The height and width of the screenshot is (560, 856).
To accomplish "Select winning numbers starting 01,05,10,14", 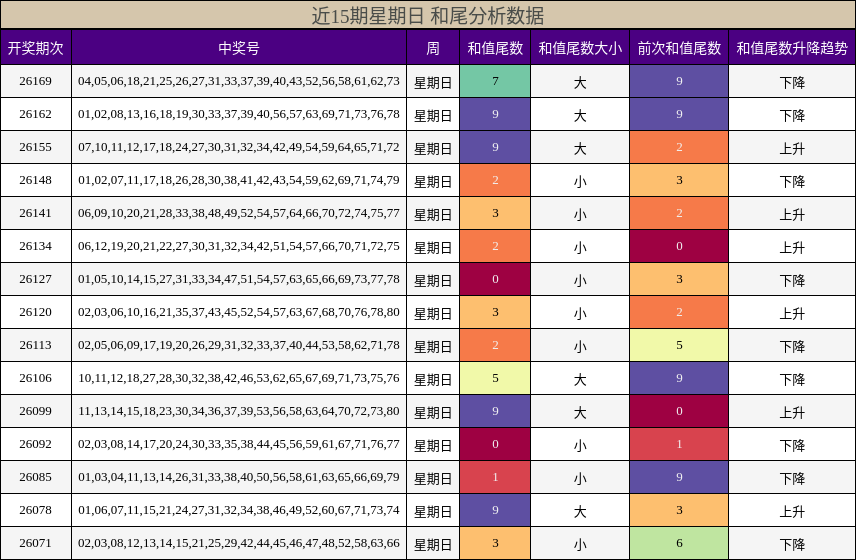I will tap(239, 279).
